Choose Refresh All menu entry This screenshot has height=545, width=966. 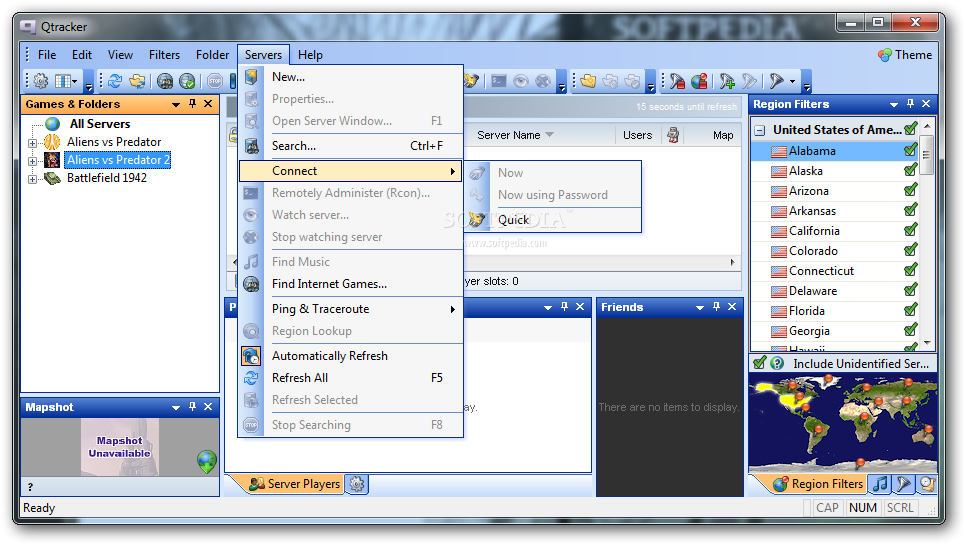pyautogui.click(x=351, y=378)
